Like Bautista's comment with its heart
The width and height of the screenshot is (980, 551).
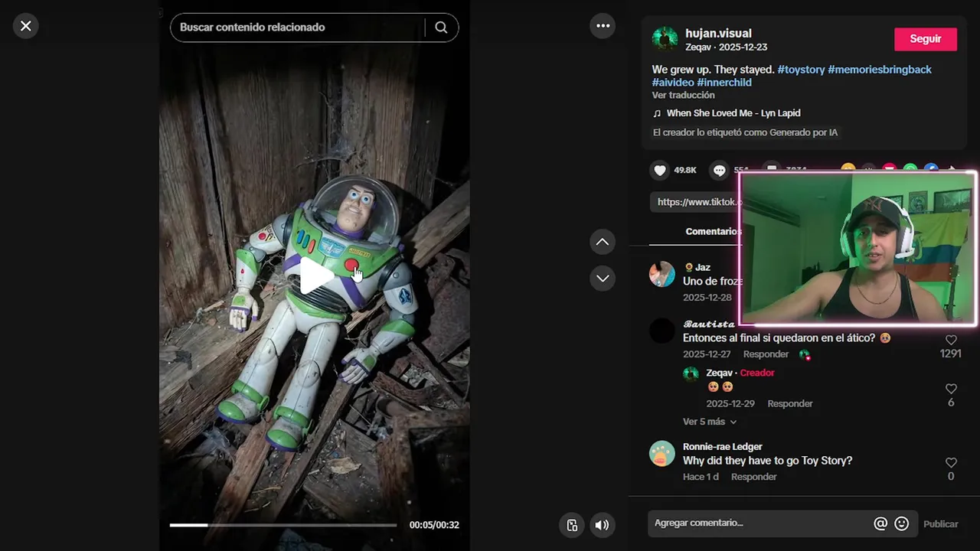[951, 340]
